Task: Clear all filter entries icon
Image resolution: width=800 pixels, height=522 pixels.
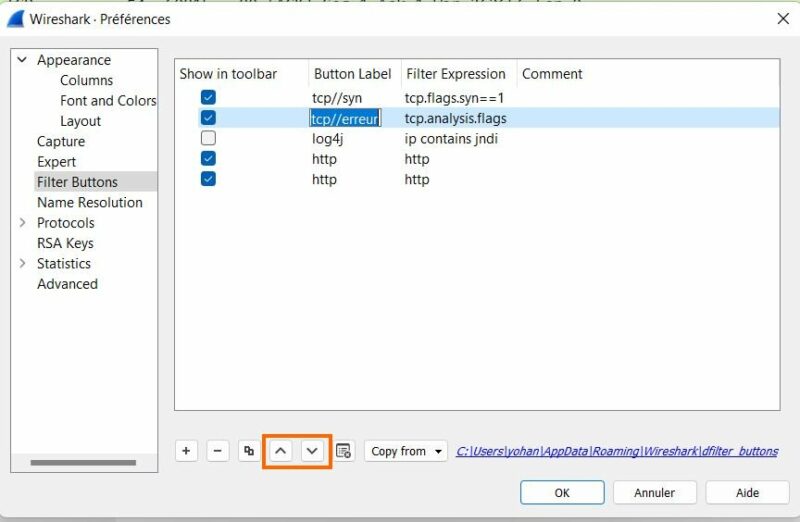Action: point(343,451)
